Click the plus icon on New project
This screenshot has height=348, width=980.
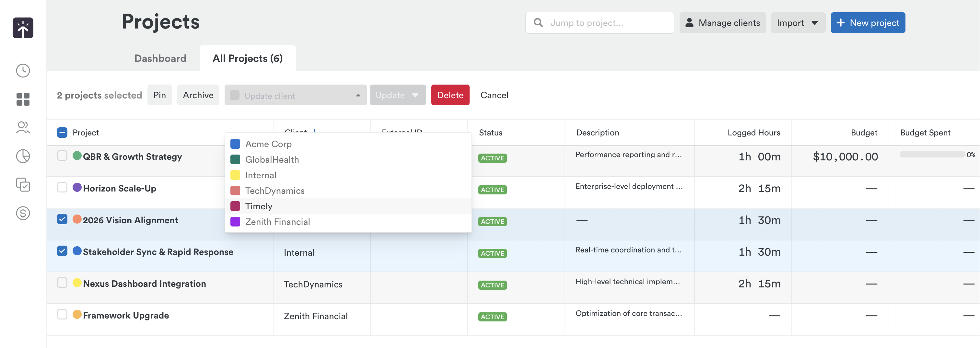tap(840, 23)
